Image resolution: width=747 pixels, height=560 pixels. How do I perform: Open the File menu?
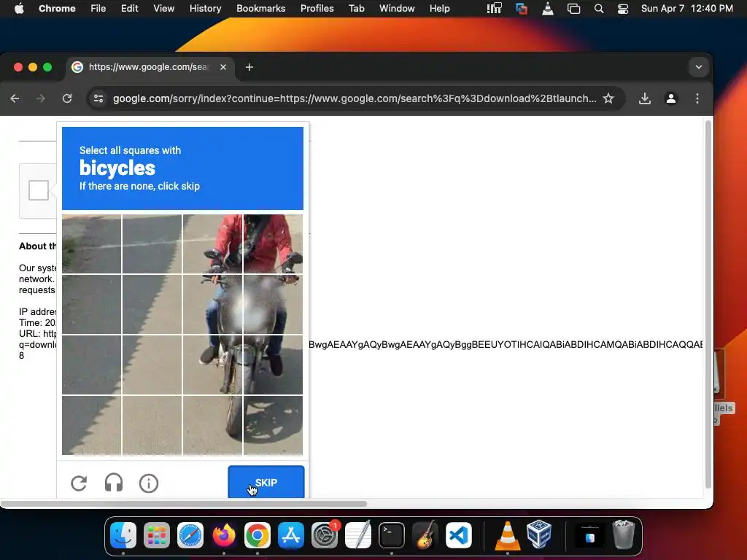[x=98, y=9]
